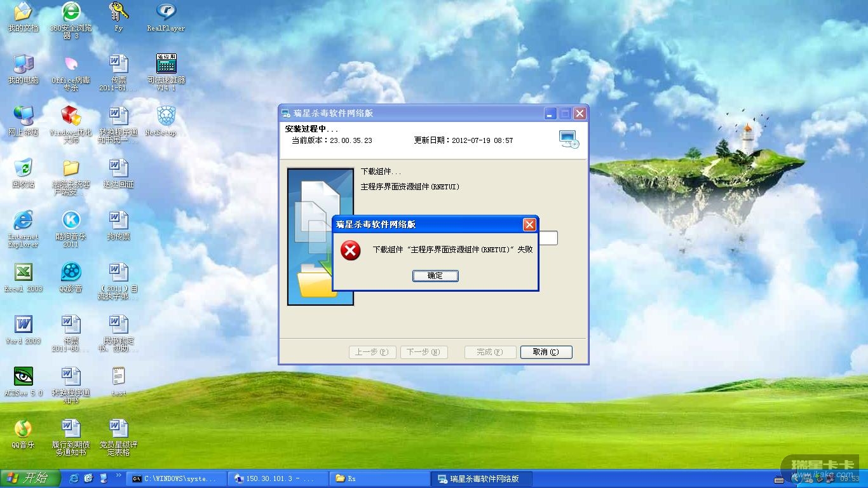Viewport: 868px width, 488px height.
Task: Click 取消 in the installer window
Action: pos(546,352)
